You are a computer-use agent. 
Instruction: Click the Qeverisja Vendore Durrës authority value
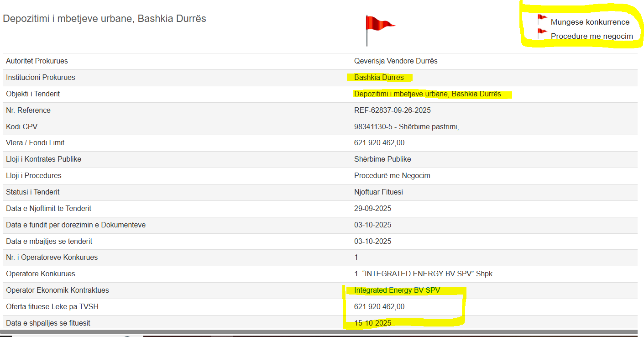point(396,61)
